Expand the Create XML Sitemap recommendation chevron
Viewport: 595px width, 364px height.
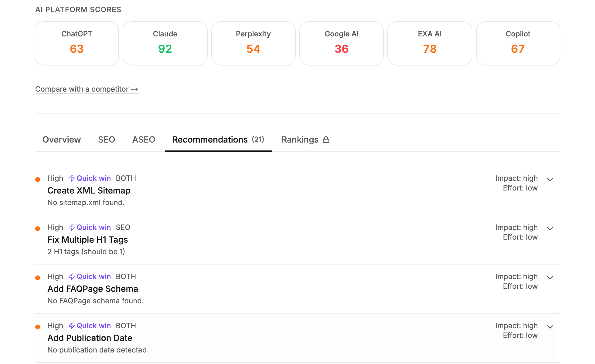pyautogui.click(x=550, y=180)
